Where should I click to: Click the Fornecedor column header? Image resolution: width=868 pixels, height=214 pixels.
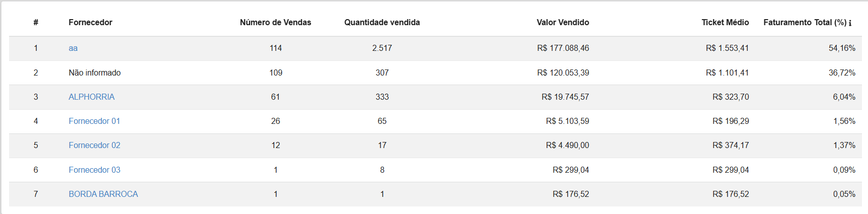tap(91, 22)
